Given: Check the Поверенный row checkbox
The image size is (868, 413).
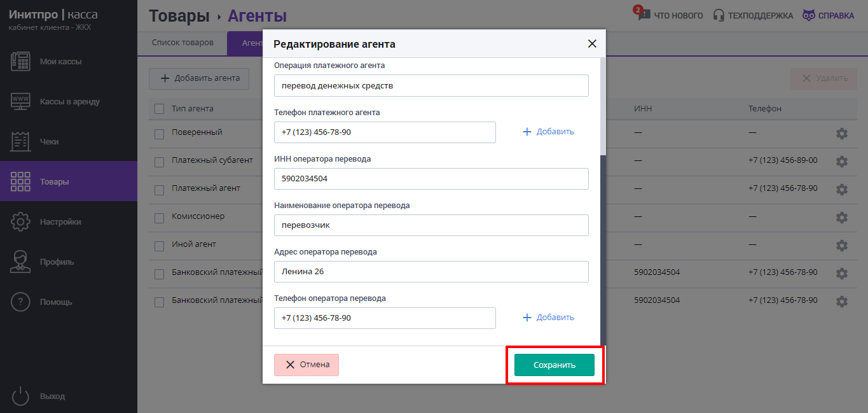Looking at the screenshot, I should point(160,134).
